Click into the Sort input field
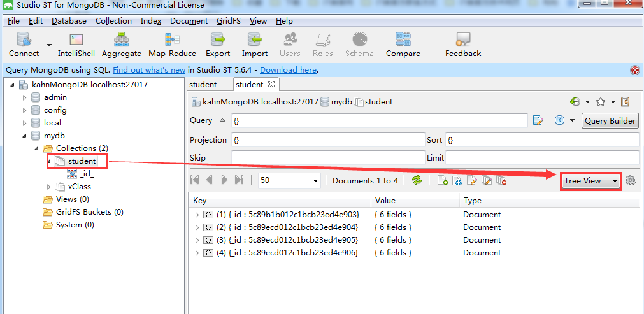644x314 pixels. point(541,140)
